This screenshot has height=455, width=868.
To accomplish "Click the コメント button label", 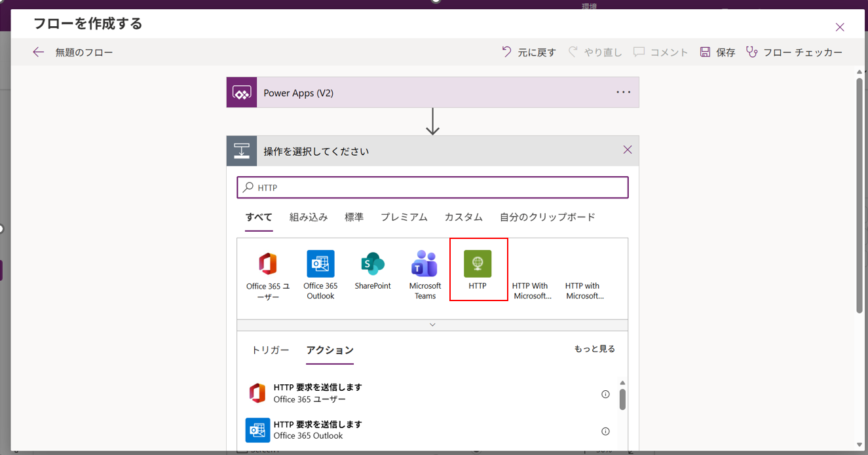I will (670, 52).
